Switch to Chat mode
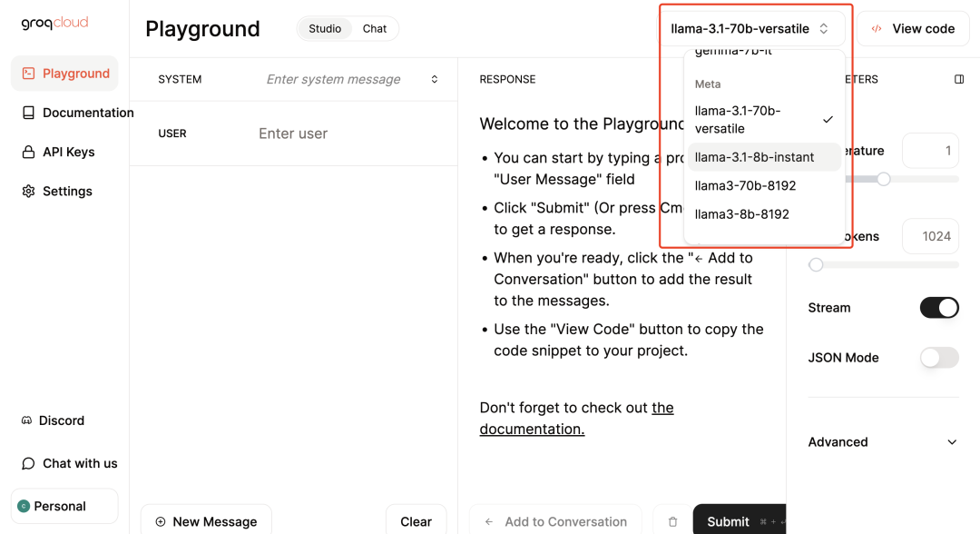 point(375,29)
